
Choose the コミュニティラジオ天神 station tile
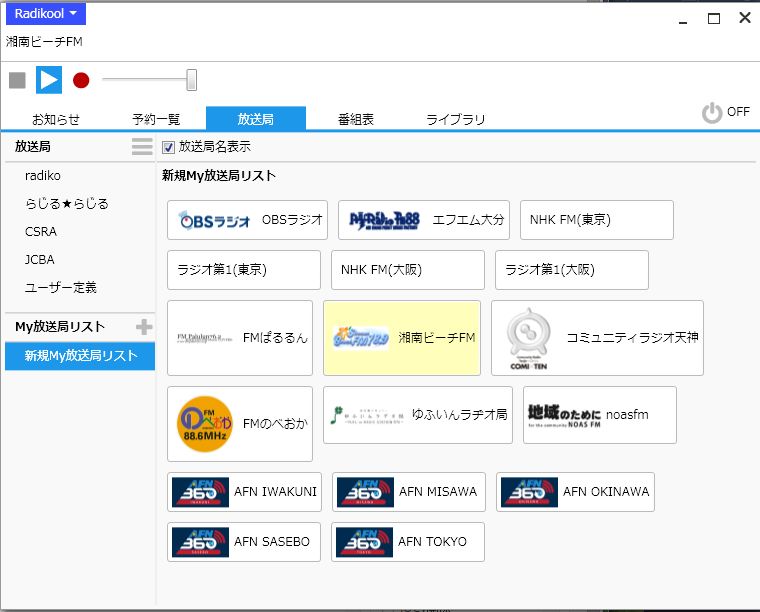tap(597, 338)
